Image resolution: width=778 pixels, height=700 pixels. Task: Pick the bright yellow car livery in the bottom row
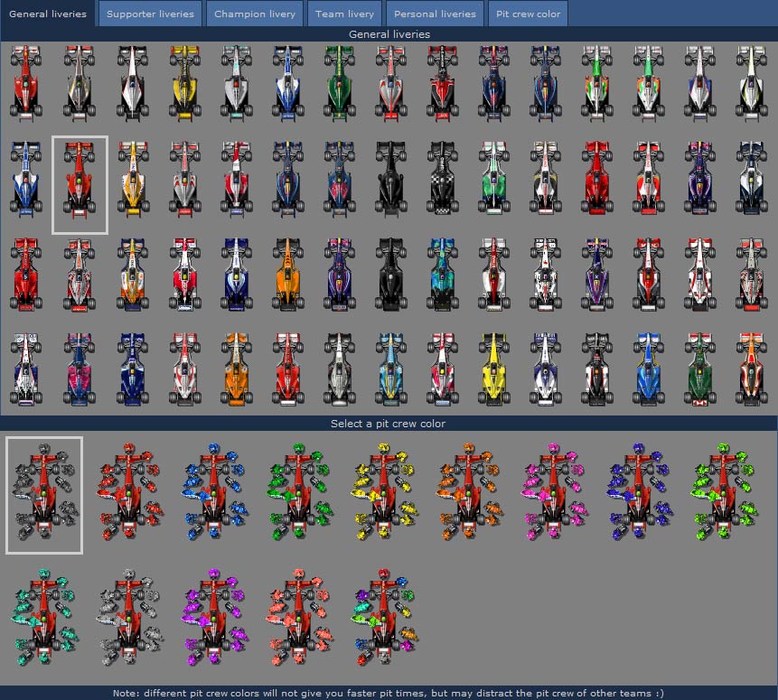(492, 369)
